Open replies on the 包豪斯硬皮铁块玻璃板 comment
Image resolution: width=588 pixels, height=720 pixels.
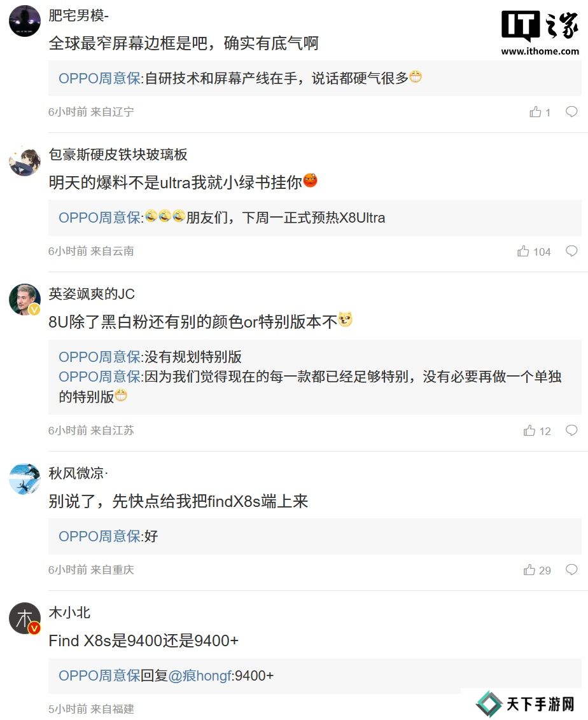[x=571, y=251]
